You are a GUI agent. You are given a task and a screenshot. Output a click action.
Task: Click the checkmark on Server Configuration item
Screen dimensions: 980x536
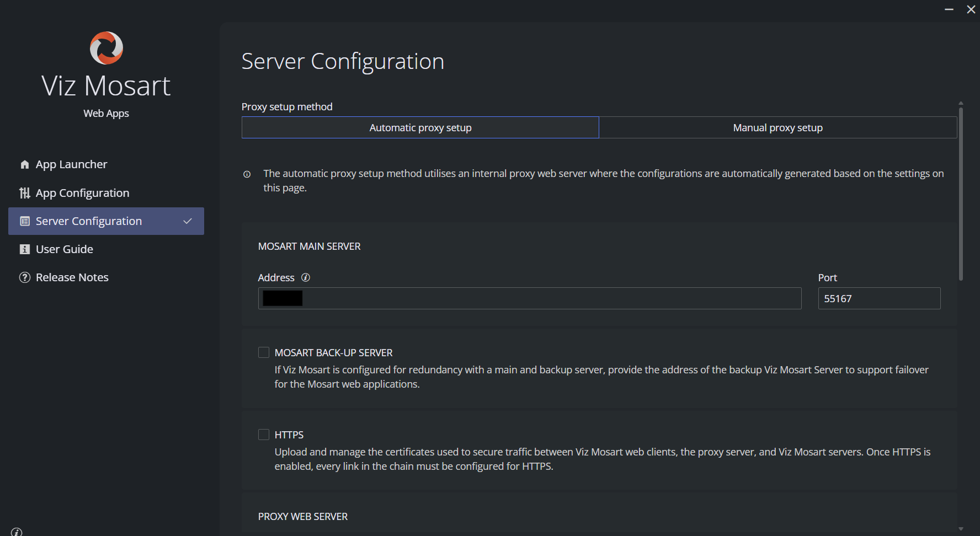point(188,221)
